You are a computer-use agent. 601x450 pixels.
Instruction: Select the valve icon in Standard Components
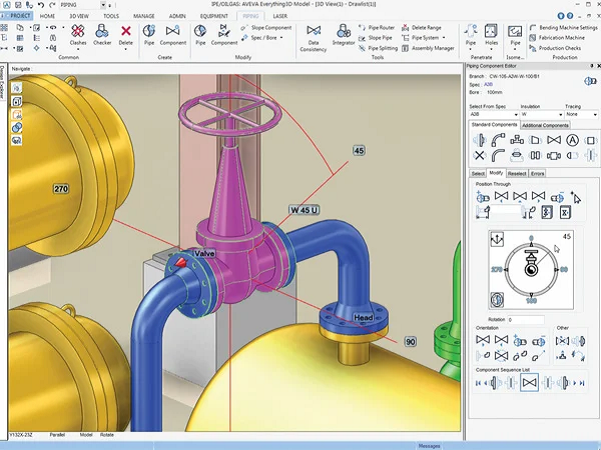554,141
